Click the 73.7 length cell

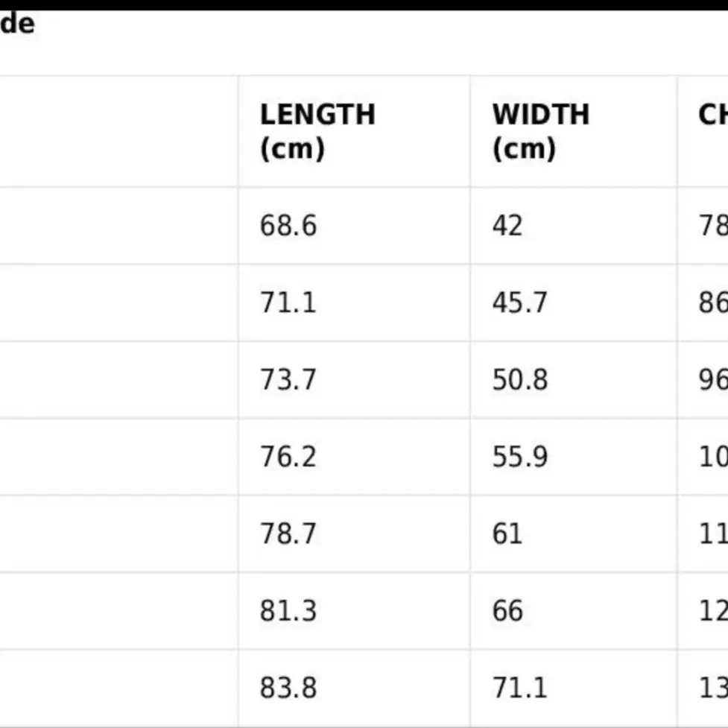(x=288, y=379)
